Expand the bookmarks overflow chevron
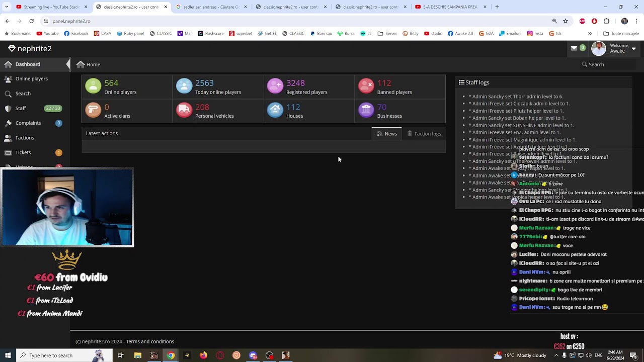The image size is (644, 362). 590,34
